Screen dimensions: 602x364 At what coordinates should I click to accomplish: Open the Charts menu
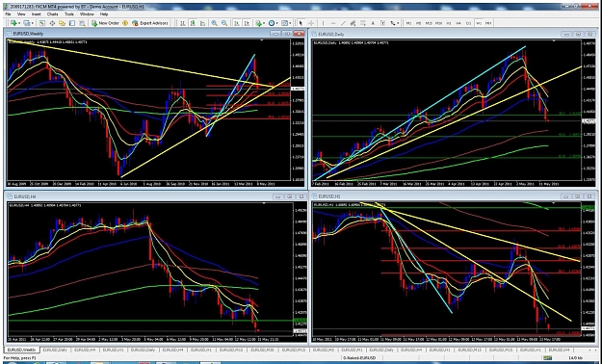[52, 13]
